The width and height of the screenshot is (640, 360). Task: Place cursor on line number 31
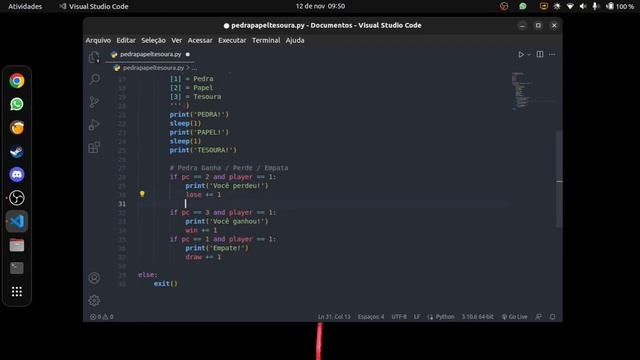[x=122, y=204]
